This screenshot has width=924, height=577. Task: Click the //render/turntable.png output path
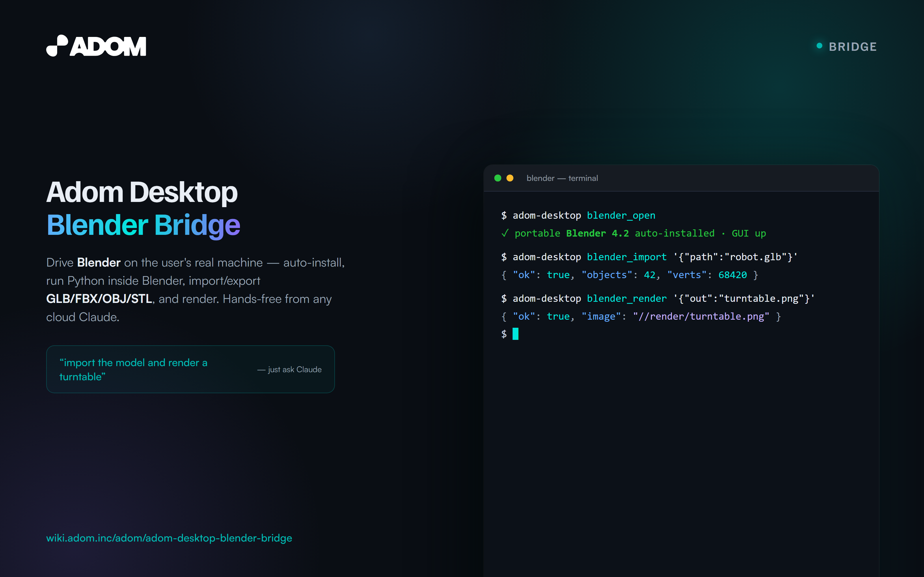point(701,316)
